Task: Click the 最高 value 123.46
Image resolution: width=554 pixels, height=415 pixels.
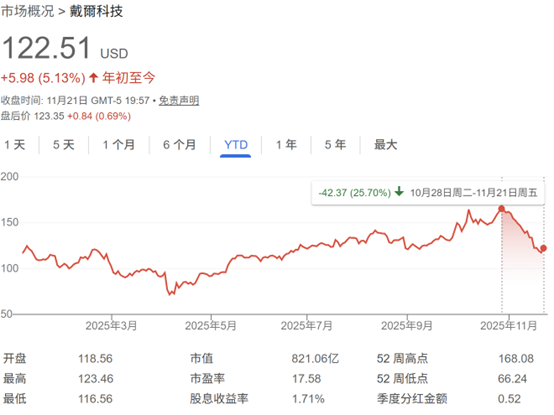Action: pos(96,379)
